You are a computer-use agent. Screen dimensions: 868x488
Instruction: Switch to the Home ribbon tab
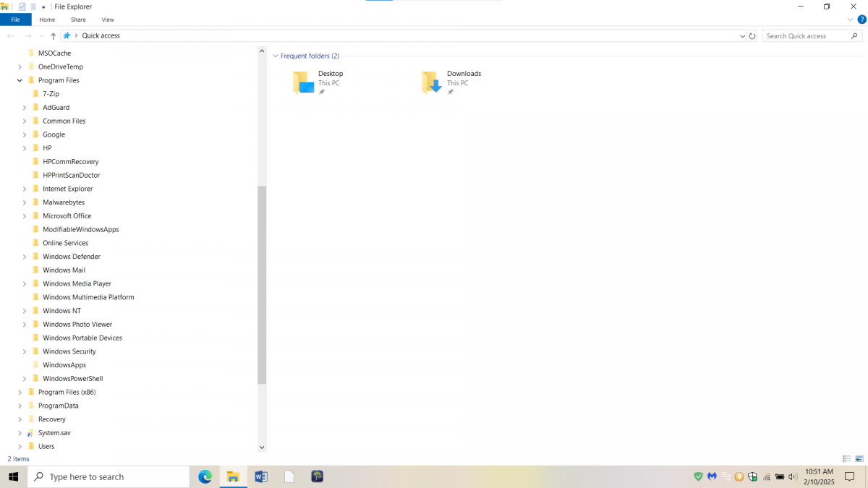(47, 20)
